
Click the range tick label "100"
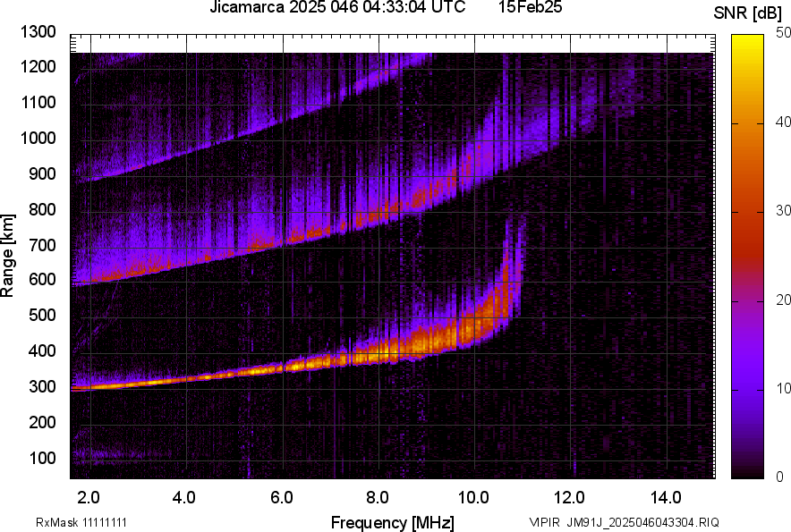pos(42,459)
